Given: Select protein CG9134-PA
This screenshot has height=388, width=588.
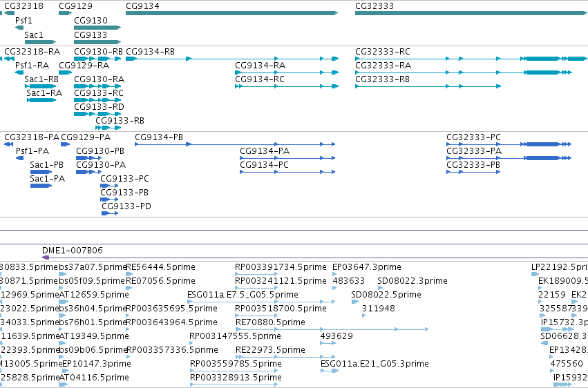Looking at the screenshot, I should (x=287, y=158).
